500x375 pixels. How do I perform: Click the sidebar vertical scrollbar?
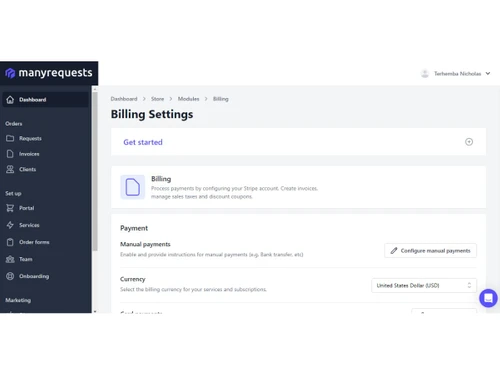(95, 171)
